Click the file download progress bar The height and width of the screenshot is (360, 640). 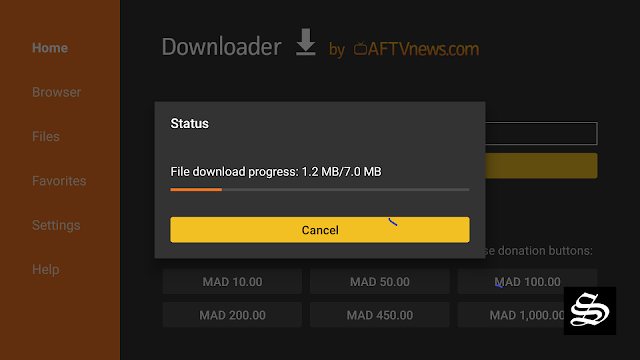(x=320, y=189)
